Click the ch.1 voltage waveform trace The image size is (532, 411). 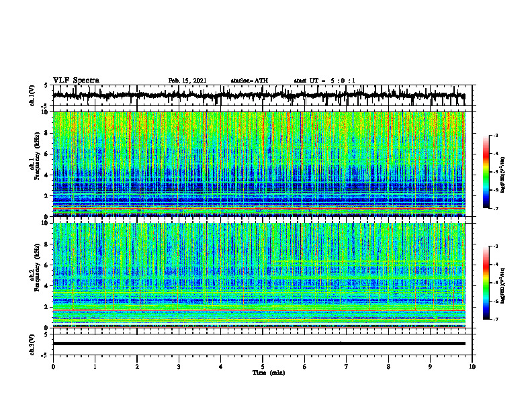(259, 95)
